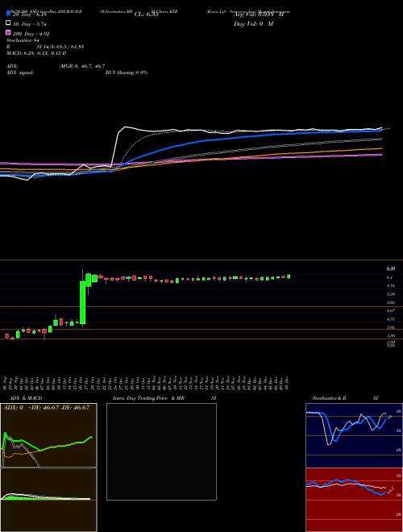The width and height of the screenshot is (403, 532).
Task: Select the '200 Day - 4.92' legend text
Action: coord(31,34)
